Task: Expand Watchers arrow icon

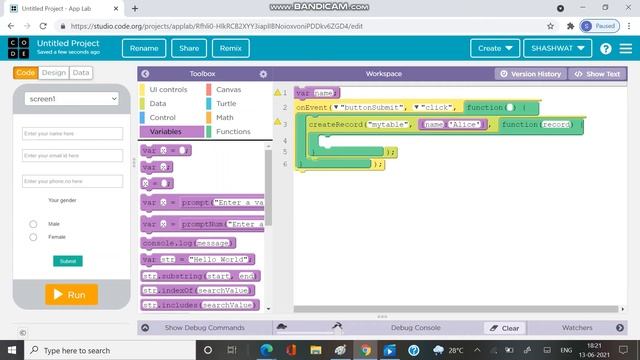Action: (620, 328)
